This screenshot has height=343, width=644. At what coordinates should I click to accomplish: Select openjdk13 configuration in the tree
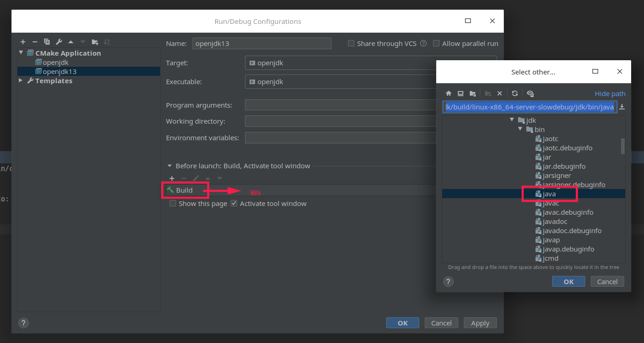(89, 72)
